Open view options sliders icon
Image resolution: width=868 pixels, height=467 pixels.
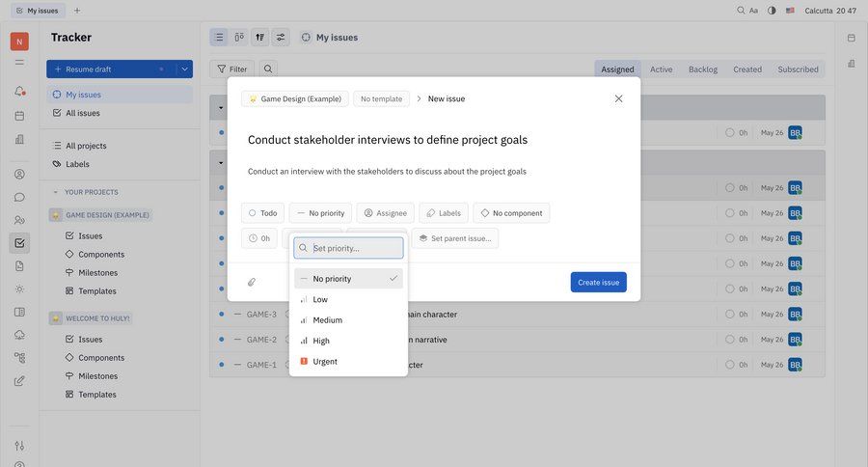tap(281, 38)
